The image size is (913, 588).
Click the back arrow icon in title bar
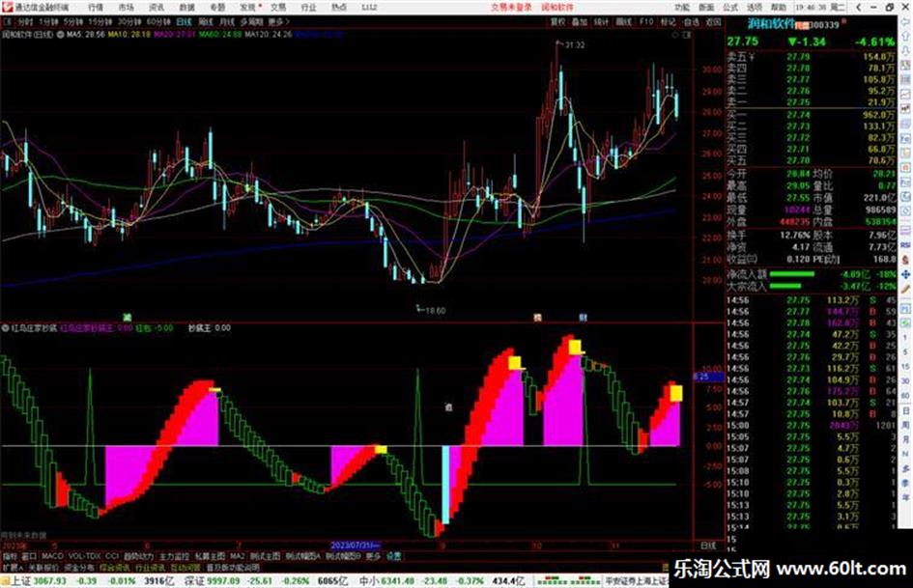[859, 7]
